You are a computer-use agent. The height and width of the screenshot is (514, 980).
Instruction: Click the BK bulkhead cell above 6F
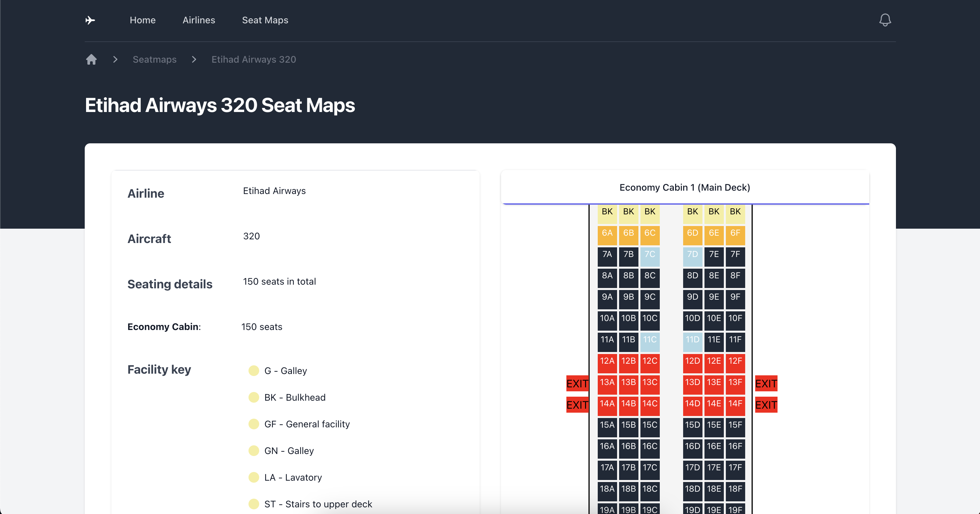[x=735, y=214]
